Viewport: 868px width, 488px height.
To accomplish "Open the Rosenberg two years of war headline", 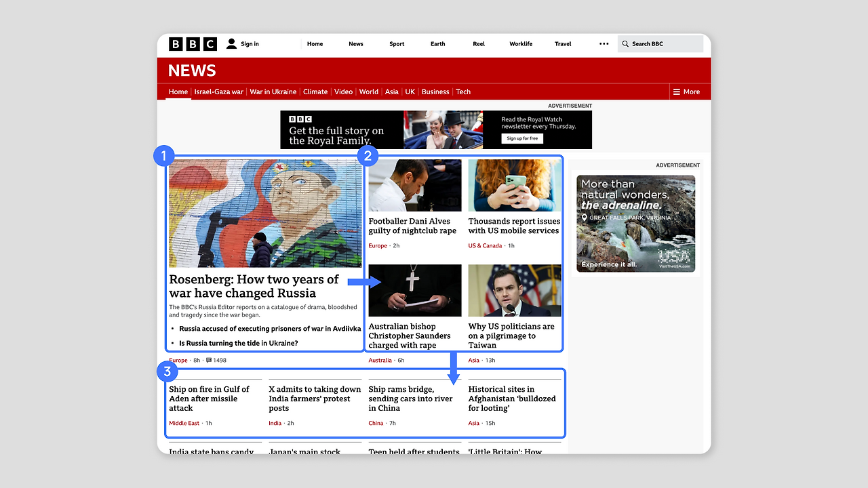I will (x=254, y=286).
